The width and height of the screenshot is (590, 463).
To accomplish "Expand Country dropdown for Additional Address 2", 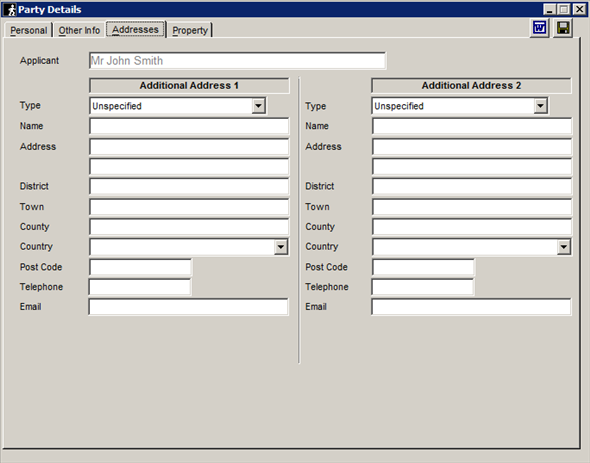I will [563, 247].
